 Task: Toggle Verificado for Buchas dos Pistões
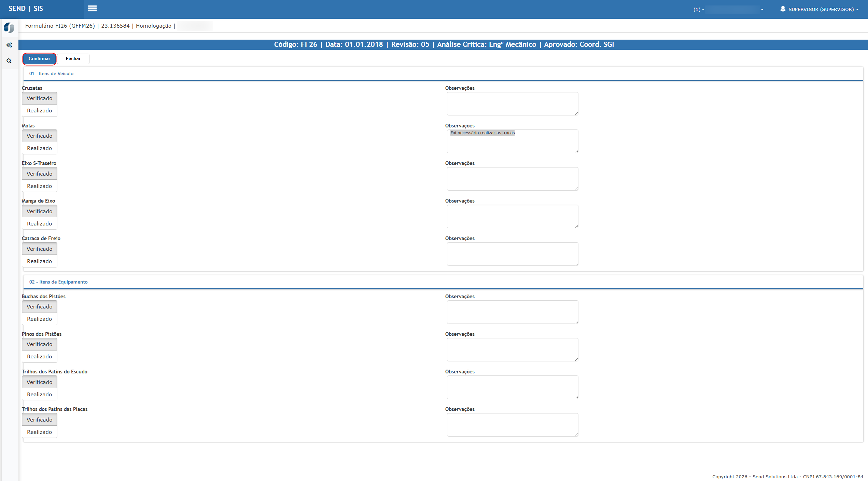pyautogui.click(x=40, y=307)
